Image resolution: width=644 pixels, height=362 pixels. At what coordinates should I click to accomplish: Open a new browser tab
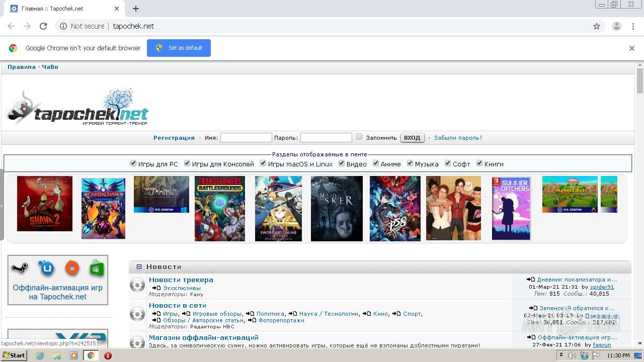click(x=136, y=9)
